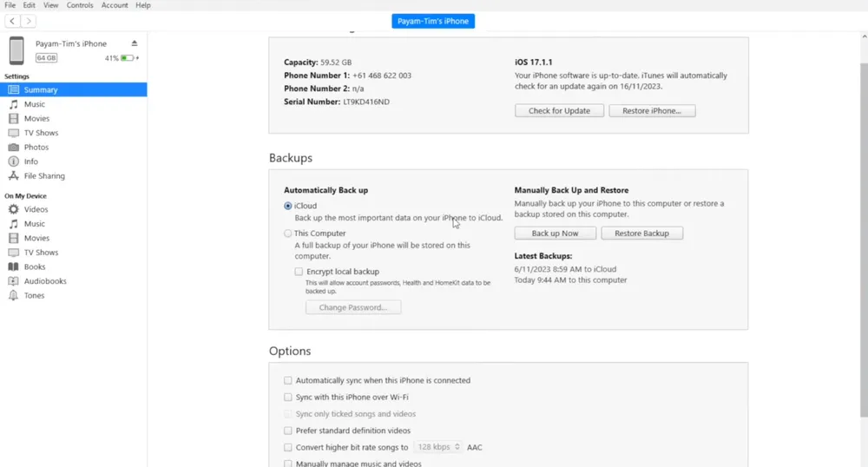
Task: Enable Manually manage music and videos
Action: [288, 464]
